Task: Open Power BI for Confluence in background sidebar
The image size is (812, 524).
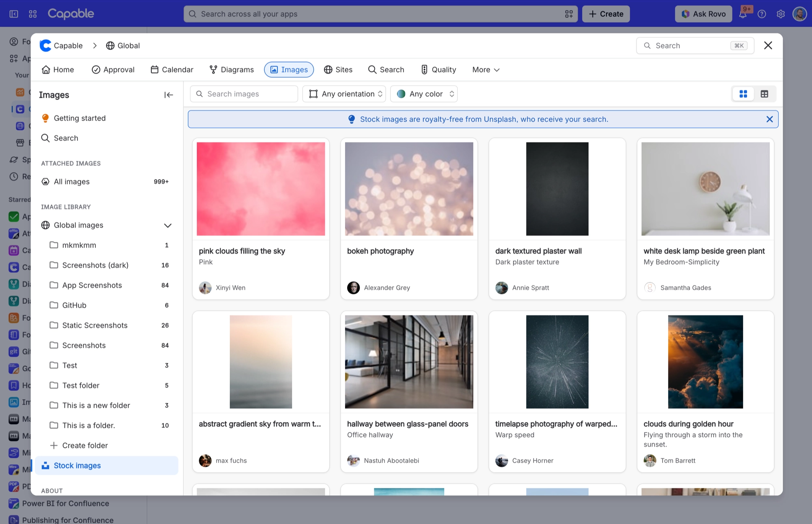Action: (65, 504)
